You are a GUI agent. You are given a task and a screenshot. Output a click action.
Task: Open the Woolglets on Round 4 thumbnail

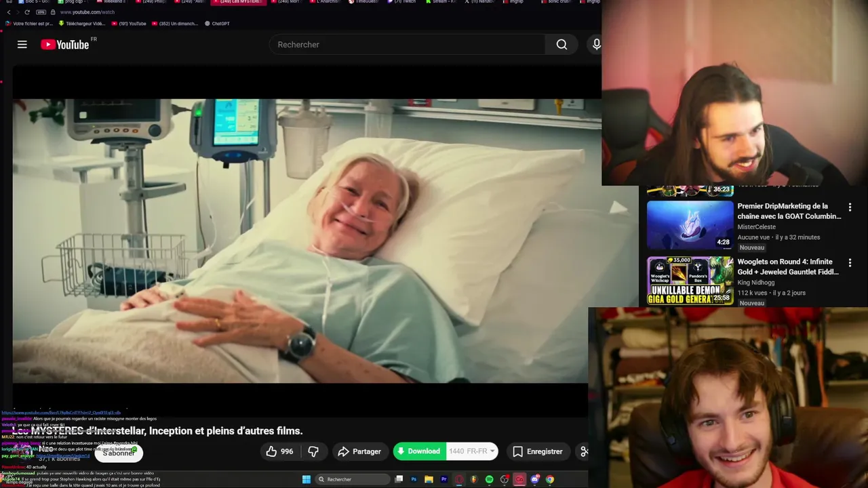[x=690, y=281]
